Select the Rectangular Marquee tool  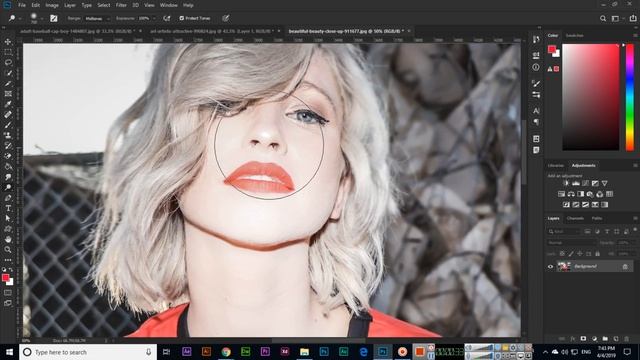coord(8,52)
